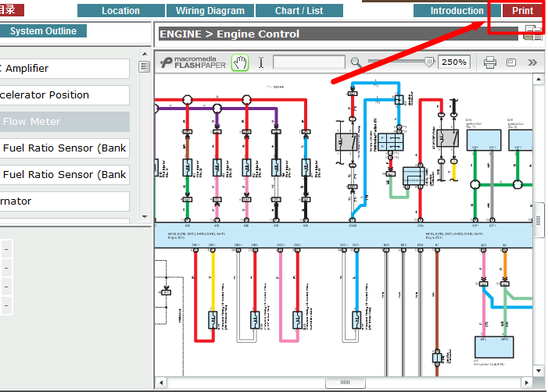Click the magnifier find icon

[356, 62]
